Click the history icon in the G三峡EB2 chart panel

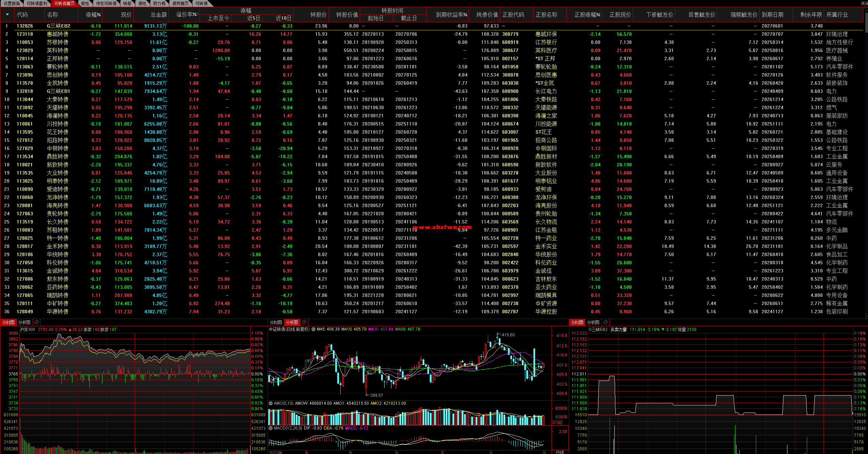point(606,322)
